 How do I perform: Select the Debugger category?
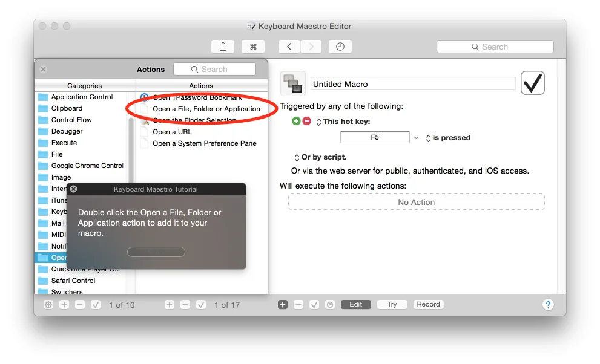coord(67,131)
